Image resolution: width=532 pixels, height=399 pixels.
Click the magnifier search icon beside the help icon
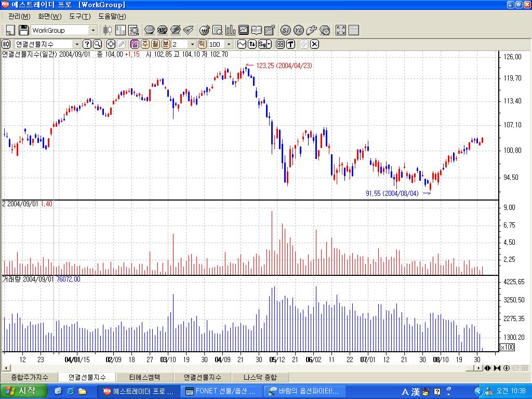97,44
